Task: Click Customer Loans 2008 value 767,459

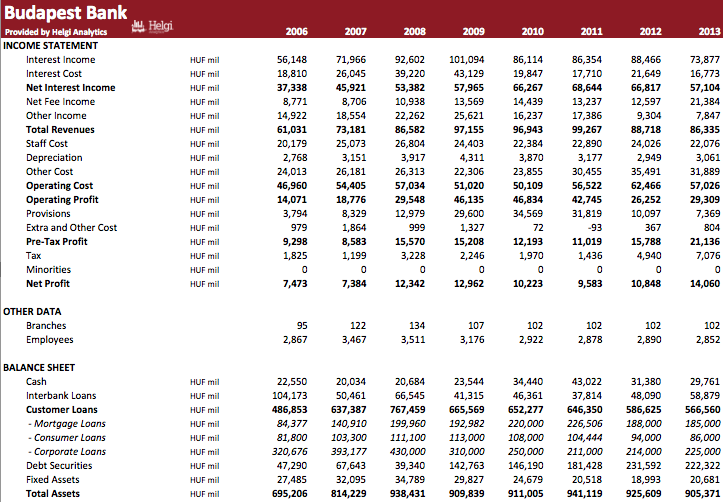Action: (407, 410)
